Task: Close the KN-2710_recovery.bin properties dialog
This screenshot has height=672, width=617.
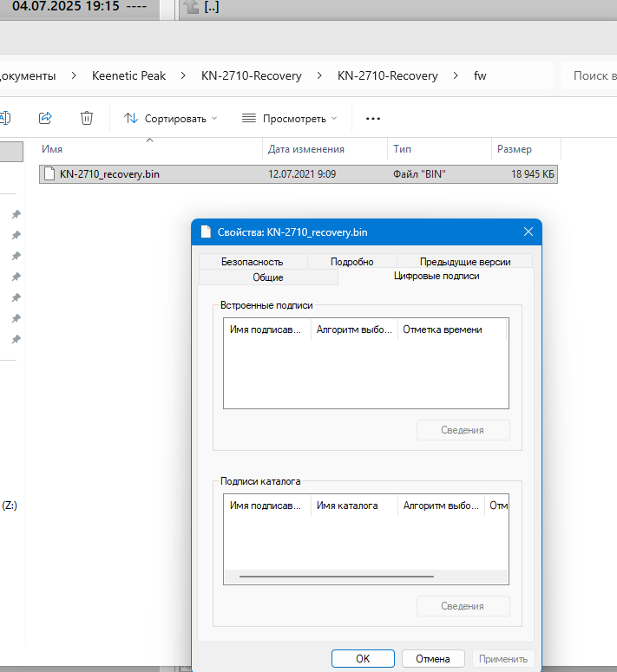Action: click(x=528, y=232)
